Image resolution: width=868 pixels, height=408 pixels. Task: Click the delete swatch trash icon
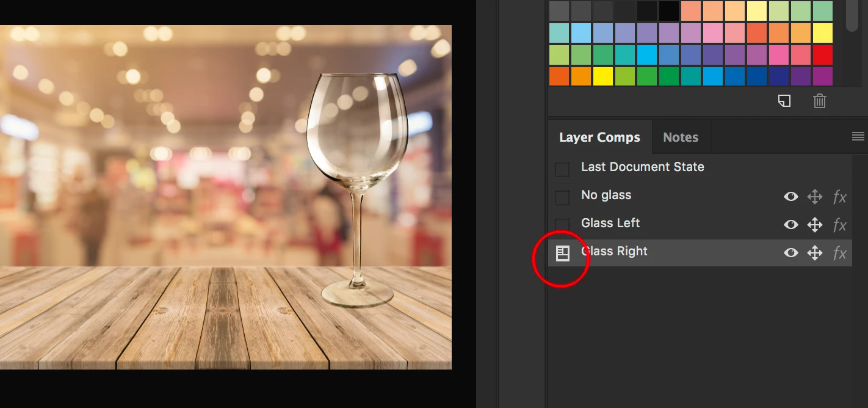(820, 101)
